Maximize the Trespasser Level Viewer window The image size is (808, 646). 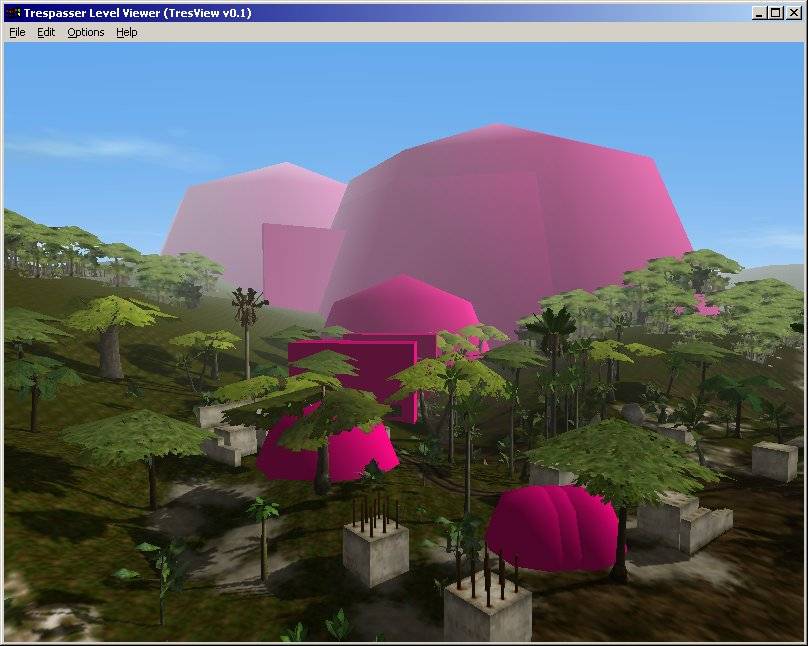point(776,13)
